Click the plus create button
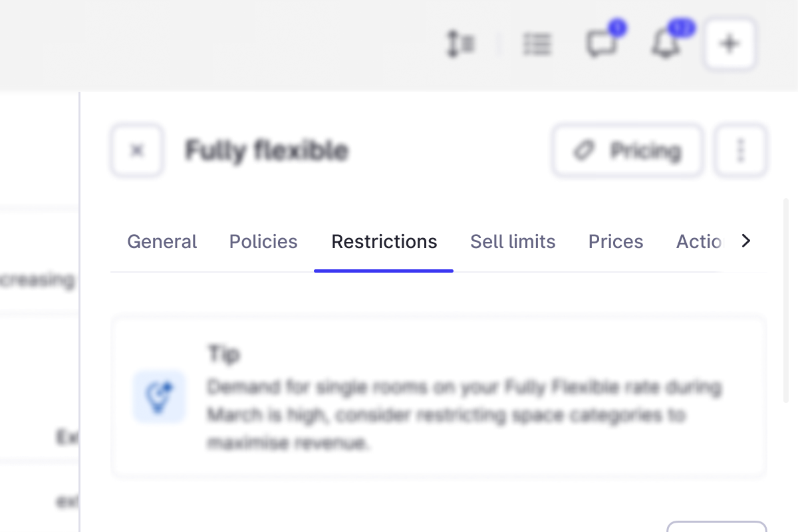798x532 pixels. click(x=730, y=45)
